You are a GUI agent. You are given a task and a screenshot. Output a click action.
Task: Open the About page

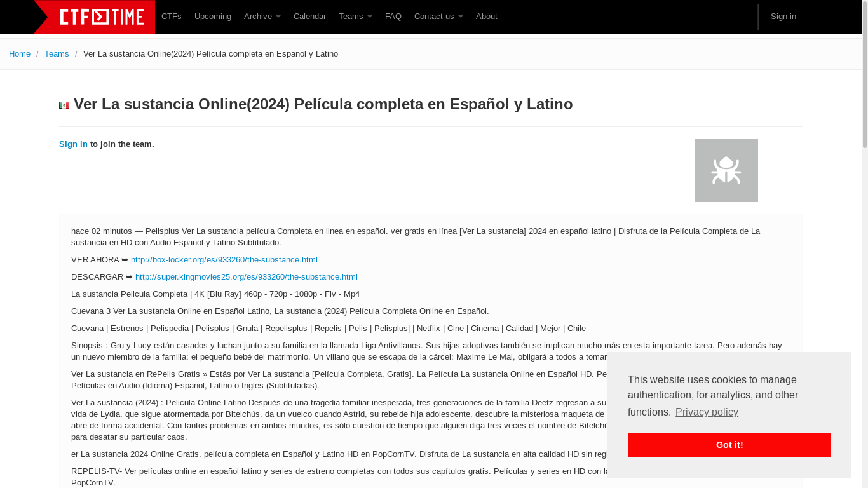(x=487, y=17)
